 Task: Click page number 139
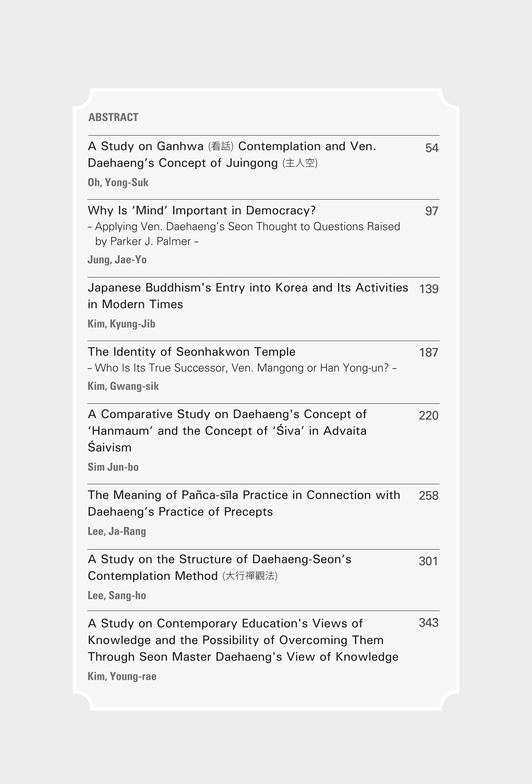click(429, 289)
